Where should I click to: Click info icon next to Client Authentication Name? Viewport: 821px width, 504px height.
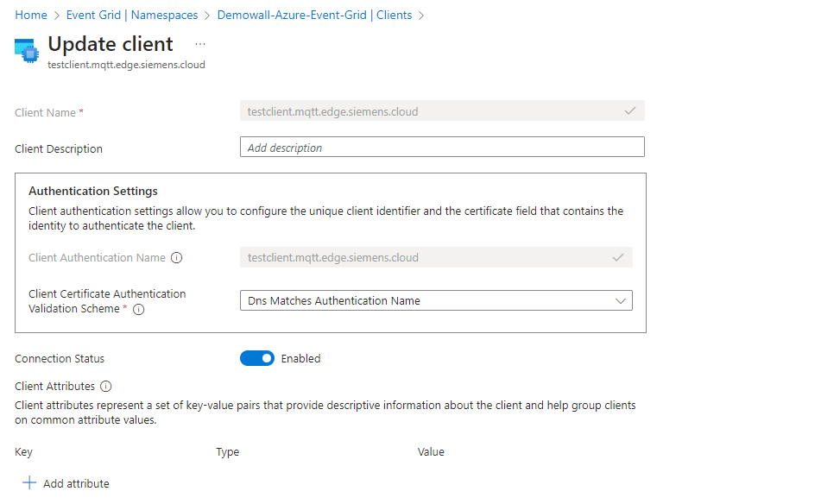177,257
